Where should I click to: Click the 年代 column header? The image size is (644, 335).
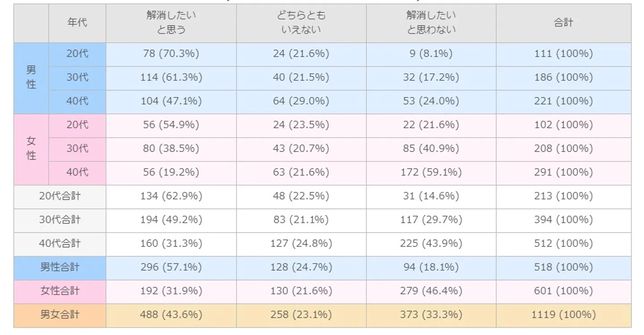click(77, 23)
